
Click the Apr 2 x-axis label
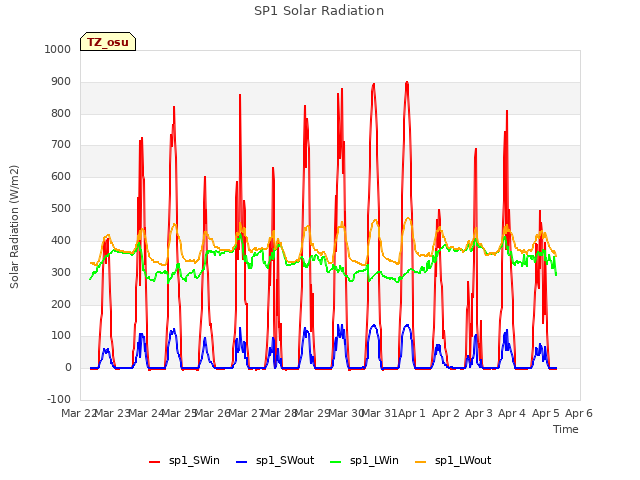pos(446,413)
